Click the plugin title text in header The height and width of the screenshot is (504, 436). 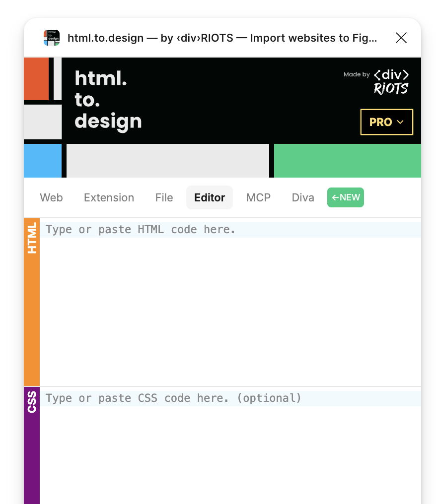[x=222, y=38]
